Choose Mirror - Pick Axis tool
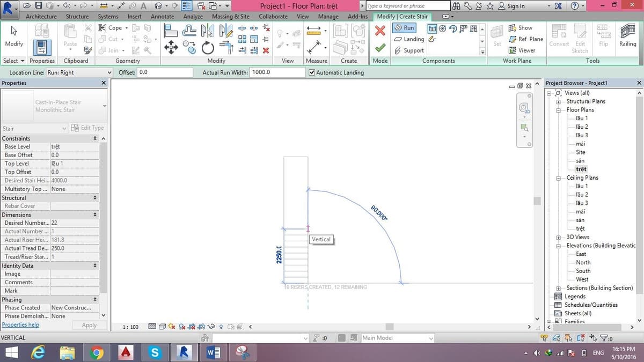Image resolution: width=644 pixels, height=362 pixels. (208, 31)
